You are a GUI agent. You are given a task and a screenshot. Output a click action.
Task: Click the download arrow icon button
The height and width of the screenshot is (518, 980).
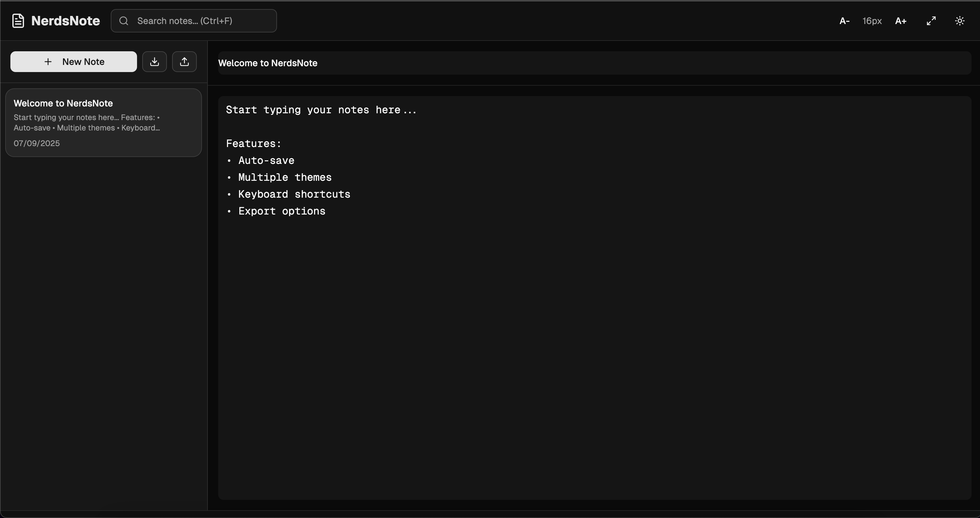click(155, 62)
